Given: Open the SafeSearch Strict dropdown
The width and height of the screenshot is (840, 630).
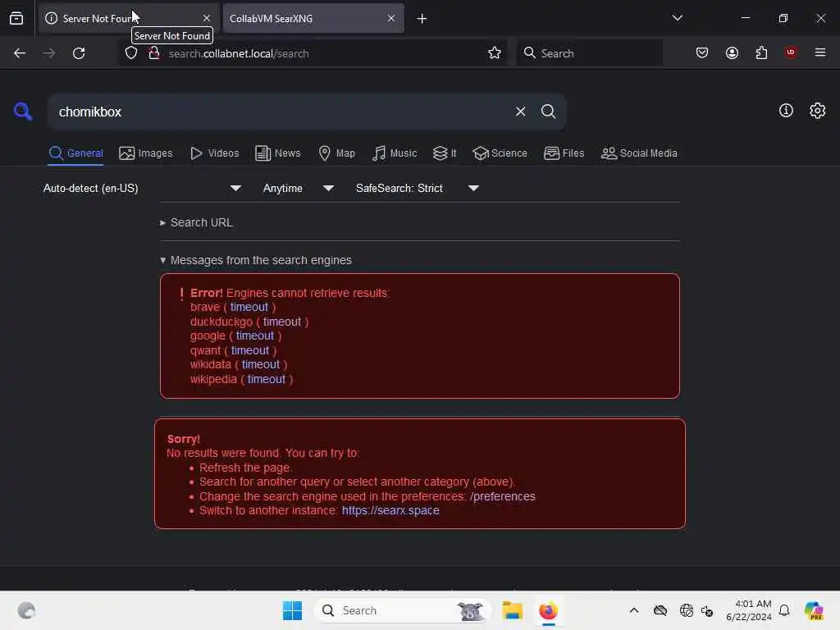Looking at the screenshot, I should pyautogui.click(x=418, y=188).
